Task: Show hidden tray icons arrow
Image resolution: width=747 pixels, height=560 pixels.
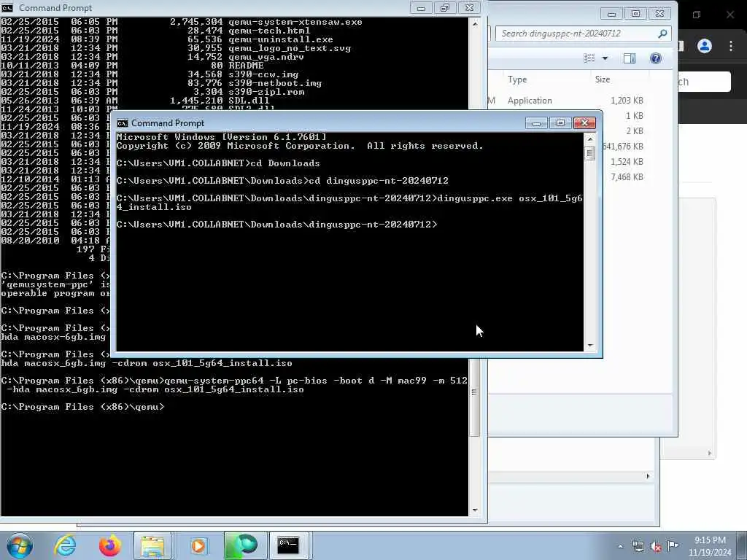Action: click(620, 547)
